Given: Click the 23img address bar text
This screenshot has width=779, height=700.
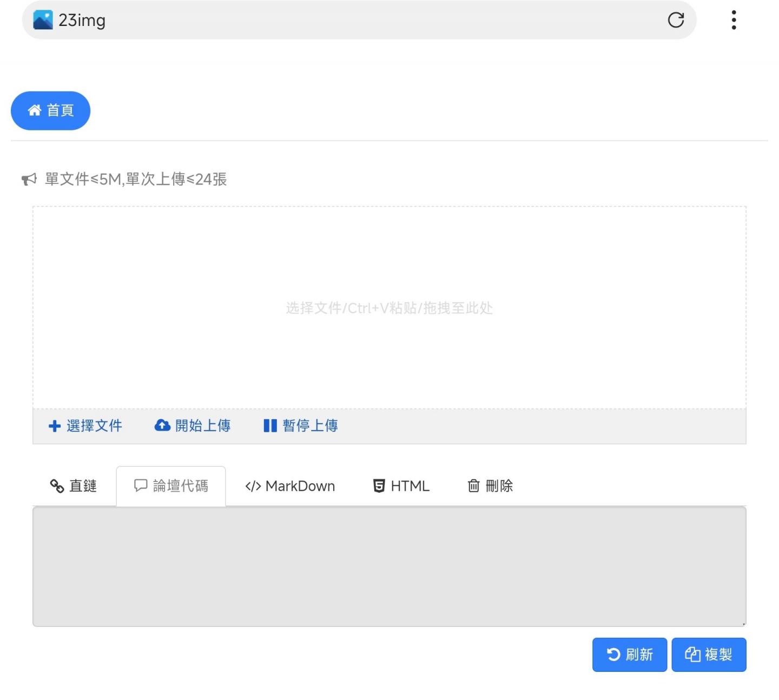Looking at the screenshot, I should 82,20.
